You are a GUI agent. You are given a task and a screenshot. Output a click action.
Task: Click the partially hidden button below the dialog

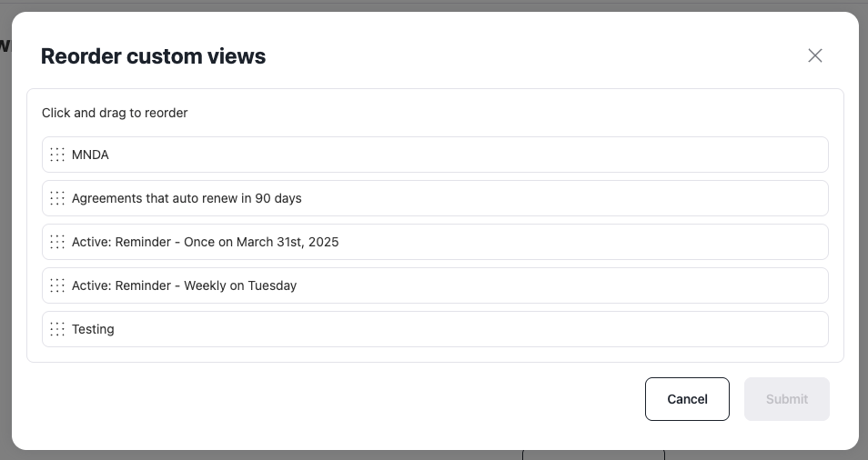[593, 455]
